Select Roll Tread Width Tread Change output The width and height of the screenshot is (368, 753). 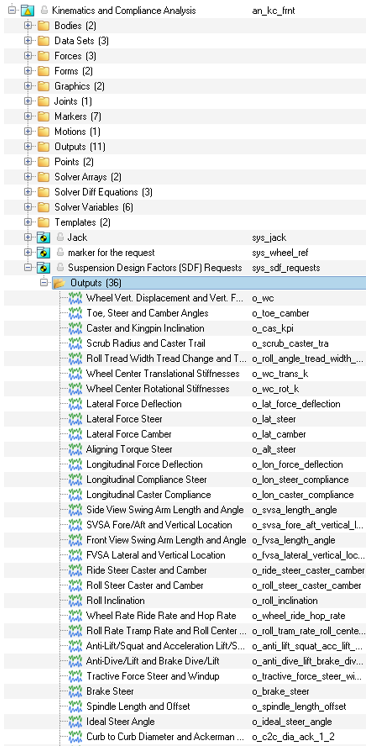pyautogui.click(x=166, y=358)
